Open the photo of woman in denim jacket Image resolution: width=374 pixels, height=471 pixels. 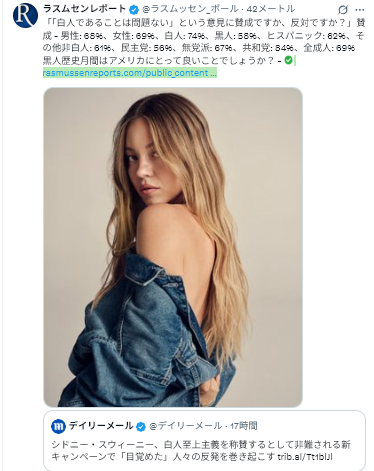pyautogui.click(x=173, y=247)
